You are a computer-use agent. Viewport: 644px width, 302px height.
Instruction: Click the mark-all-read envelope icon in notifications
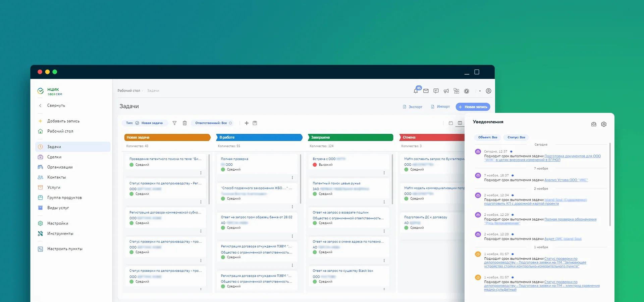(594, 124)
